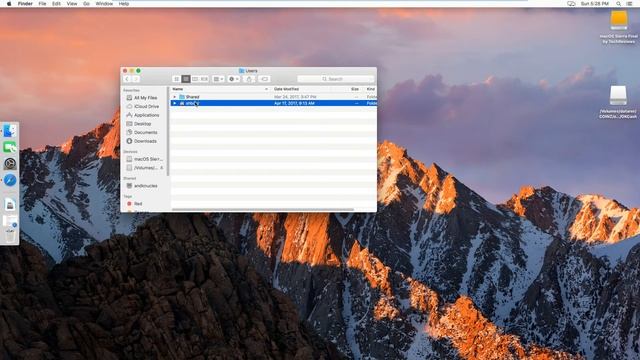Viewport: 640px width, 360px height.
Task: Close the Users Finder window
Action: click(125, 71)
